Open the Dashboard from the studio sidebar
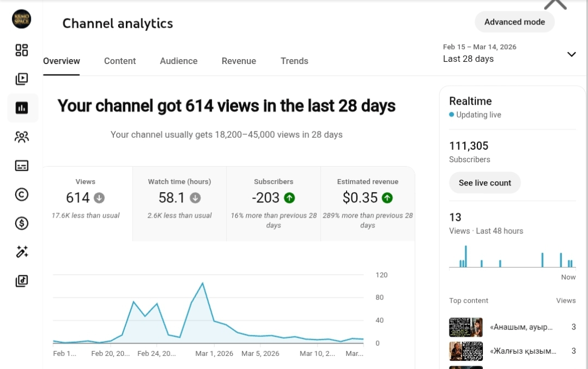 (x=22, y=50)
